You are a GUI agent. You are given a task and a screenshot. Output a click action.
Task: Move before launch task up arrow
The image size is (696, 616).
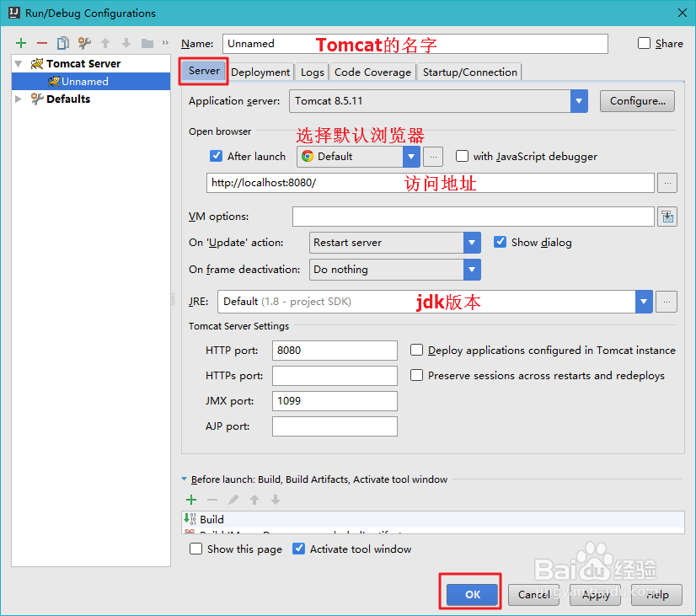coord(254,500)
